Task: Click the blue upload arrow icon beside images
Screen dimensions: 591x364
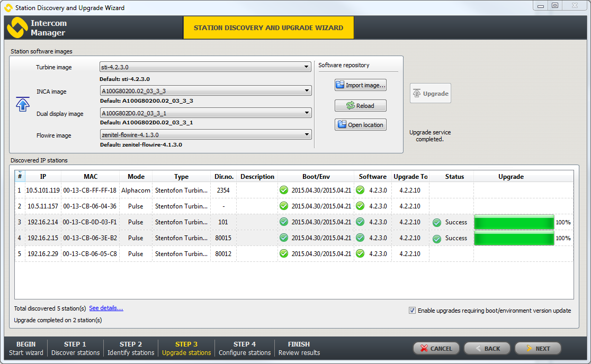Action: coord(22,104)
